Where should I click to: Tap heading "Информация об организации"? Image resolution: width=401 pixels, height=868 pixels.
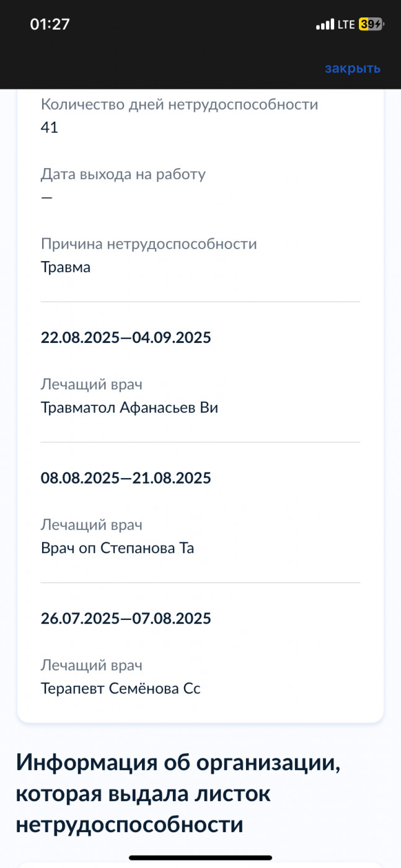point(178,763)
